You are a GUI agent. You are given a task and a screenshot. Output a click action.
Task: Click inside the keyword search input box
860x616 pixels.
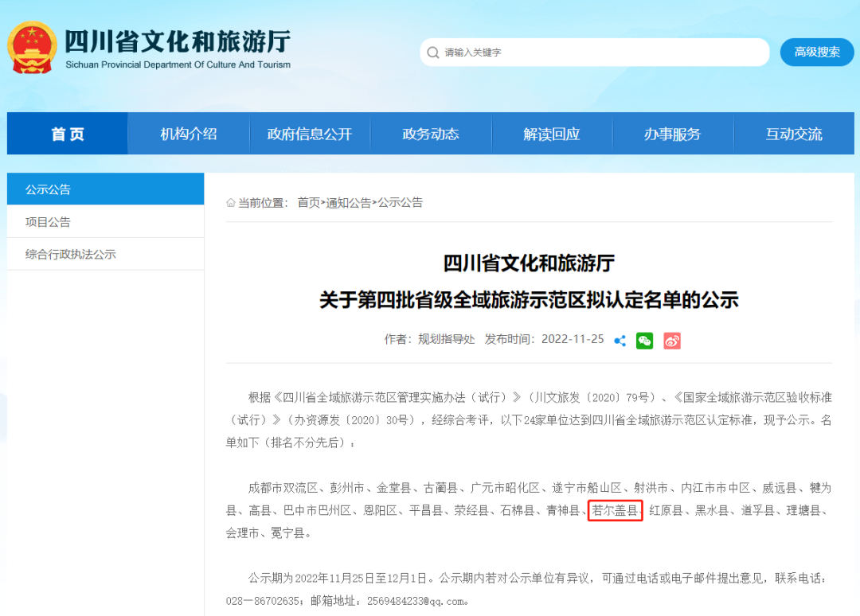[589, 52]
